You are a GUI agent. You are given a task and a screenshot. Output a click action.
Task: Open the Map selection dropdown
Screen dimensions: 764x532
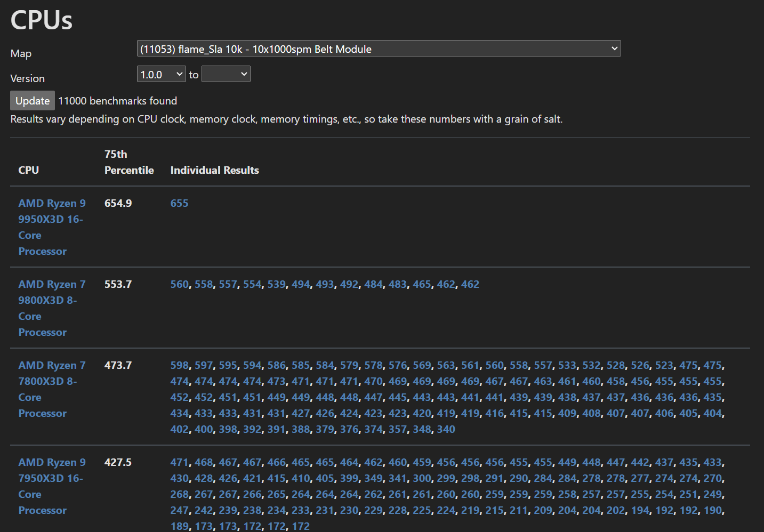(379, 48)
